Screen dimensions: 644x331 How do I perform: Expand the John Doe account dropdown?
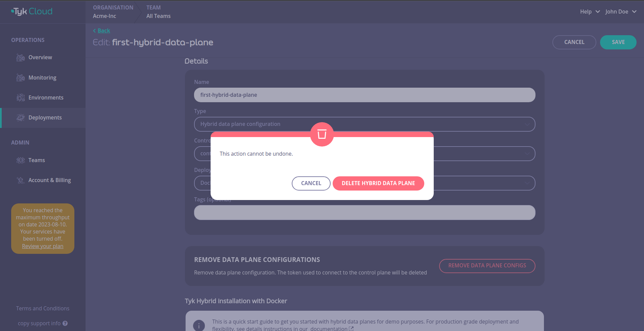620,11
